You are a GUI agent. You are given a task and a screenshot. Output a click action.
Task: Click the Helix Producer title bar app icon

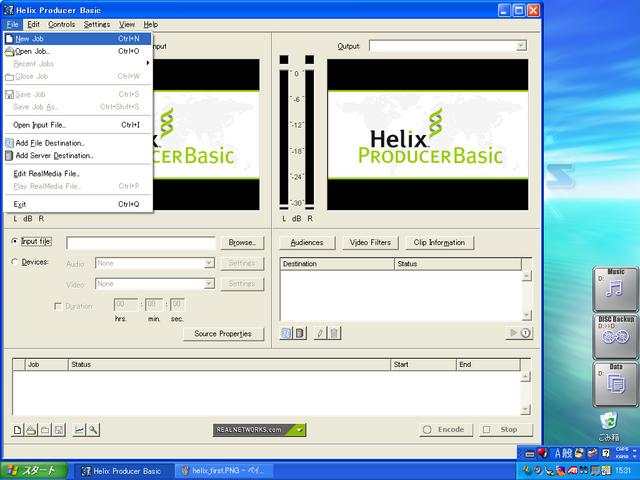[x=8, y=10]
